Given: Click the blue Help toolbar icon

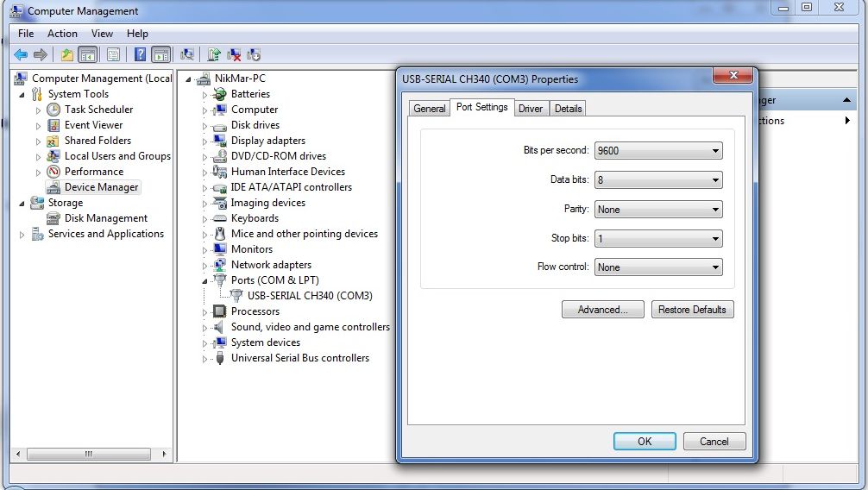Looking at the screenshot, I should (x=140, y=54).
